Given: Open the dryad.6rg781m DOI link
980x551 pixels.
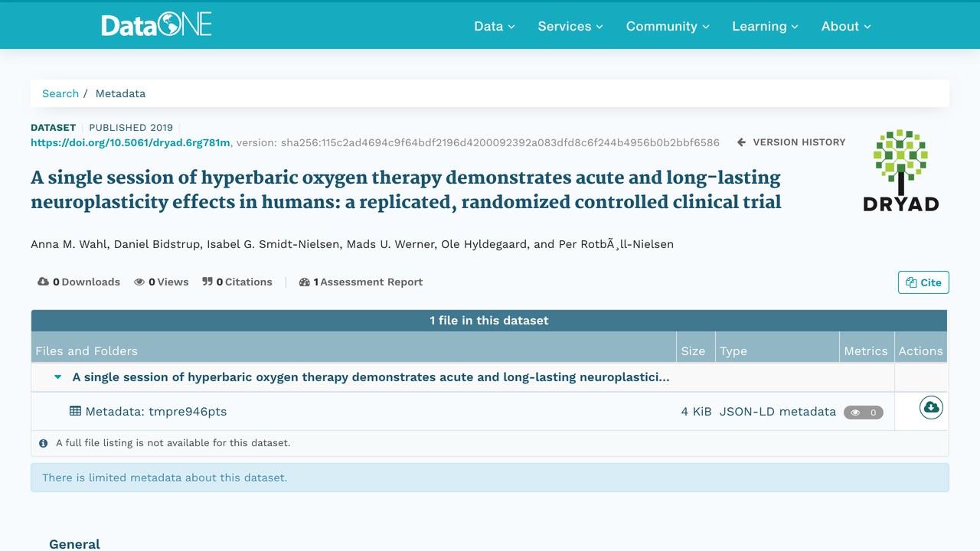Looking at the screenshot, I should tap(130, 142).
